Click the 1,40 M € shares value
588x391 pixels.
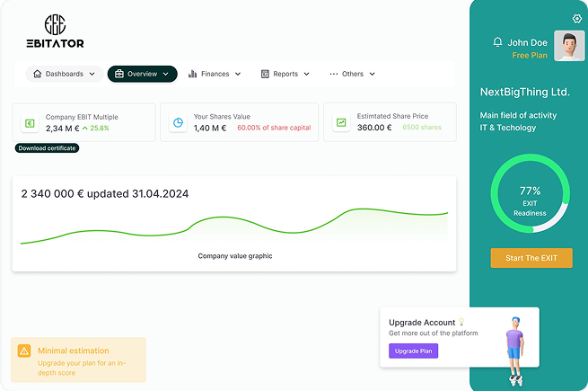coord(210,128)
